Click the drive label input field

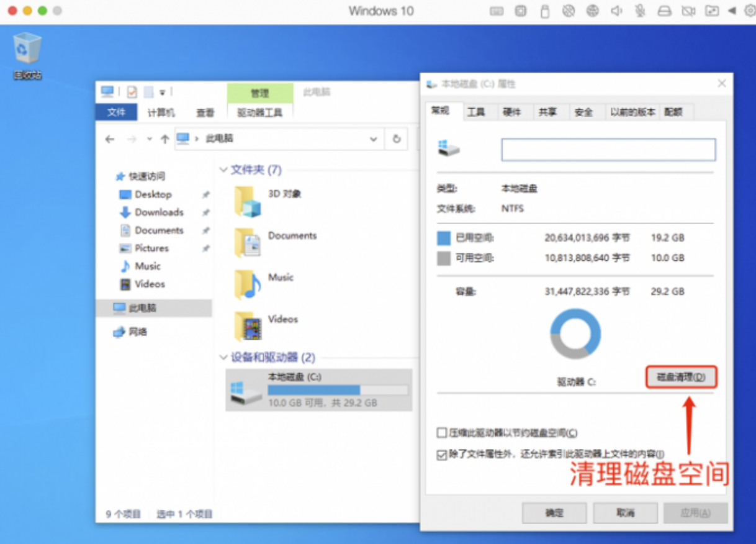[x=608, y=150]
